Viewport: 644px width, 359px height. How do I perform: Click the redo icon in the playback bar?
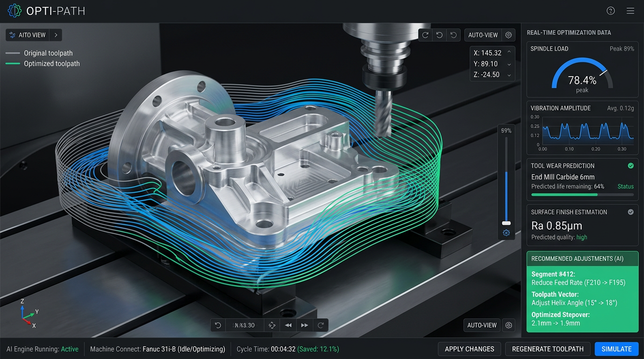pyautogui.click(x=321, y=325)
